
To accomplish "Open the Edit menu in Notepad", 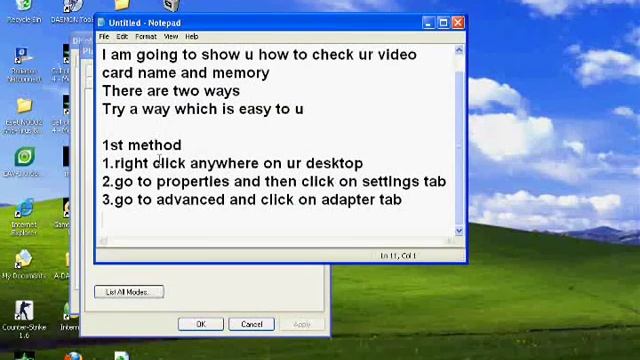I will (122, 37).
